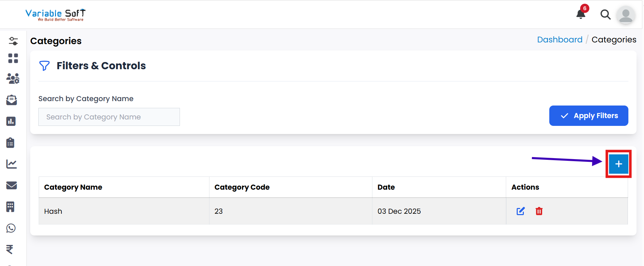The height and width of the screenshot is (266, 644).
Task: Open the line graph analytics sidebar icon
Action: [x=12, y=164]
